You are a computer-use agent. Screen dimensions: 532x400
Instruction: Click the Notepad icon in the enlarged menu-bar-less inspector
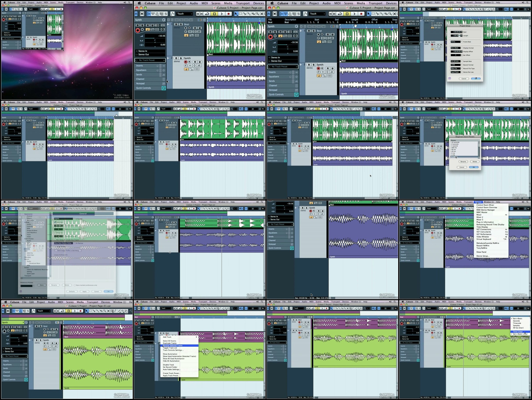click(x=292, y=244)
